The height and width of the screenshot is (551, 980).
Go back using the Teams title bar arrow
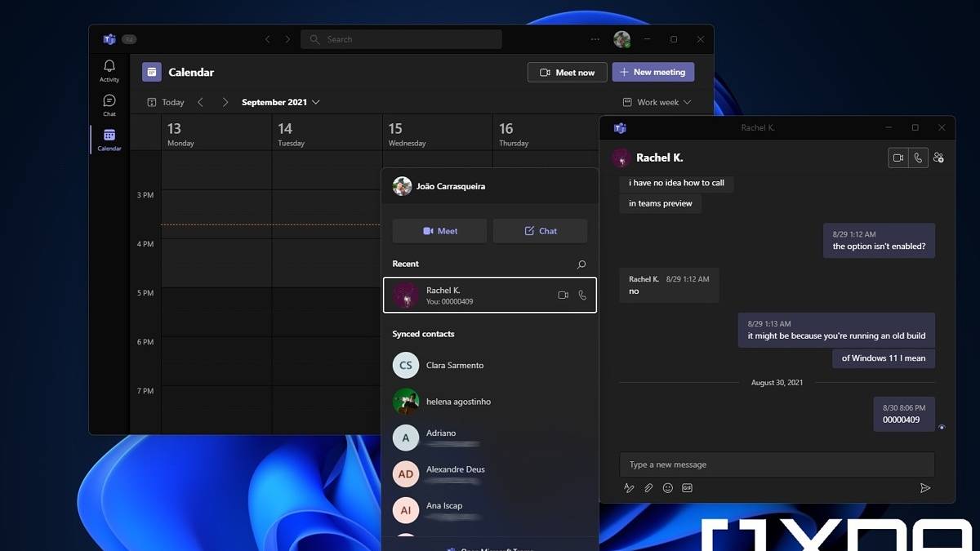[267, 39]
